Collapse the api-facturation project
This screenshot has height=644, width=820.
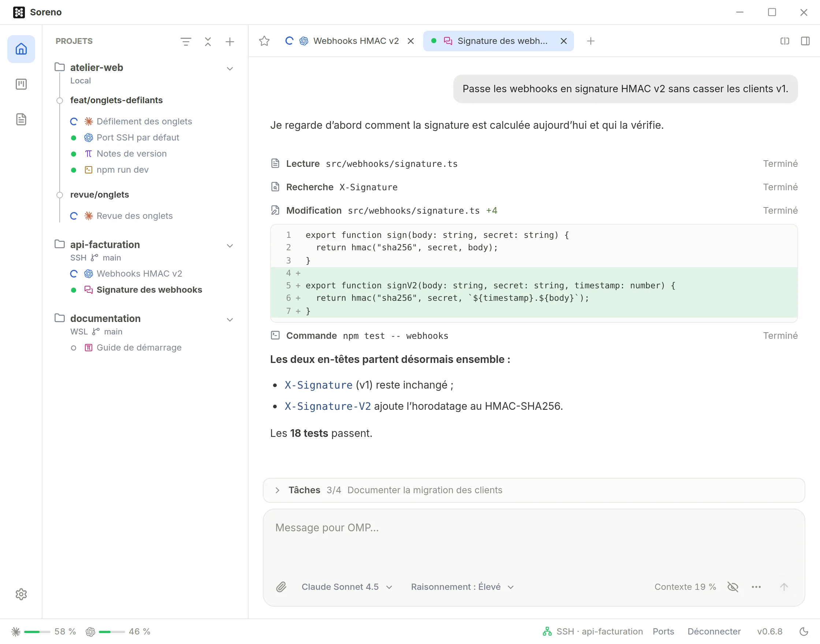click(230, 246)
